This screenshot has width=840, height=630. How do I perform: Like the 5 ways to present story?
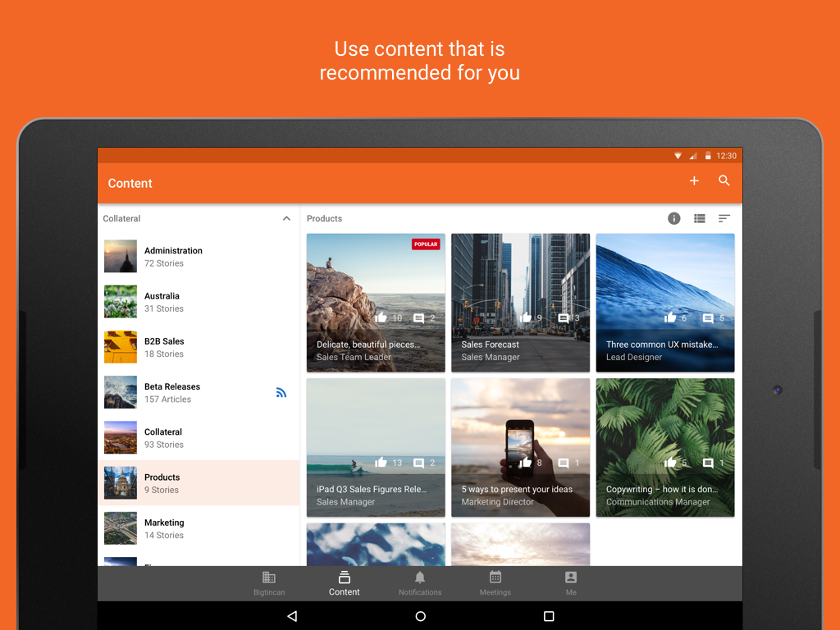tap(526, 463)
